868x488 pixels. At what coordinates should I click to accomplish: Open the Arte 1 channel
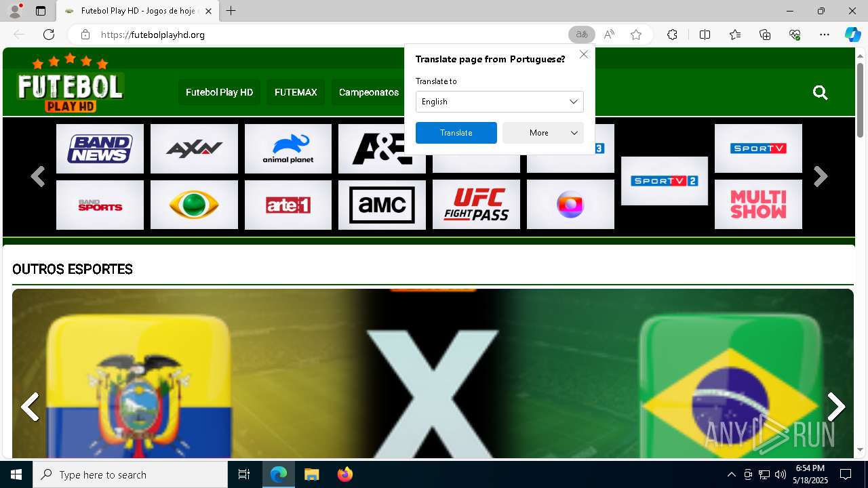288,205
